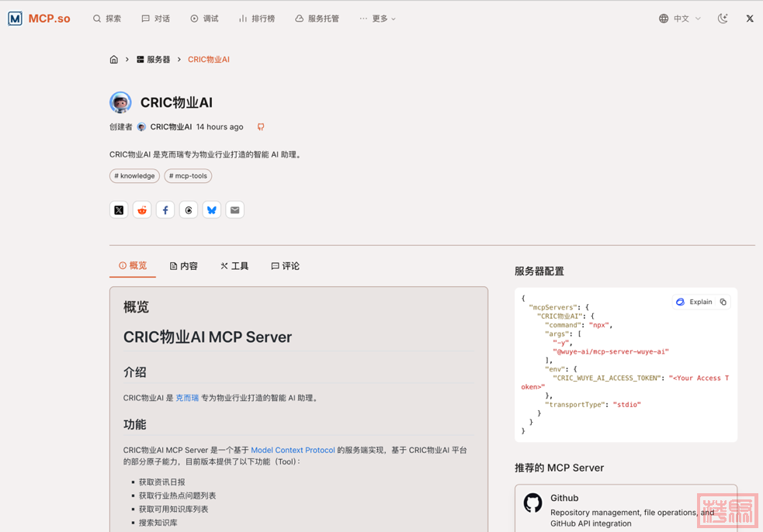Click the 获取可用知识库列表 list item
Image resolution: width=763 pixels, height=532 pixels.
point(174,510)
